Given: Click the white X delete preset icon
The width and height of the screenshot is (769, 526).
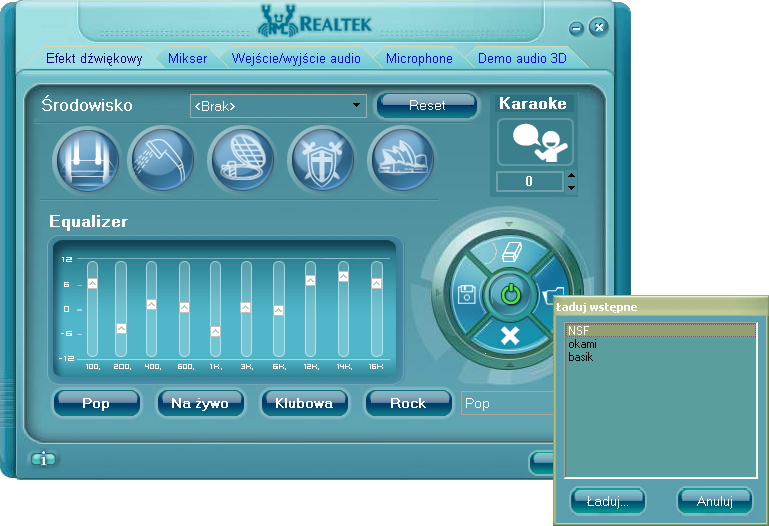Looking at the screenshot, I should click(510, 336).
